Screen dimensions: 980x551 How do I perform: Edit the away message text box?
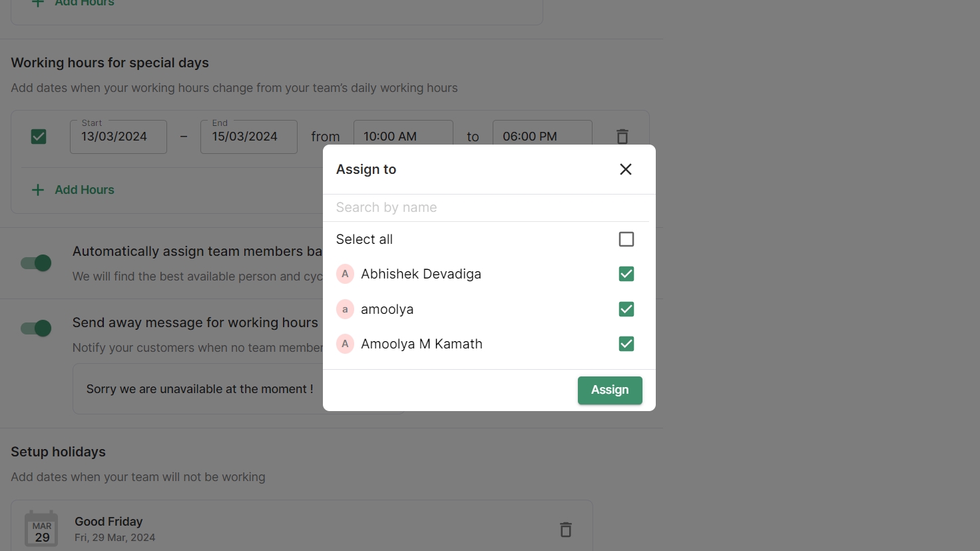click(x=200, y=389)
